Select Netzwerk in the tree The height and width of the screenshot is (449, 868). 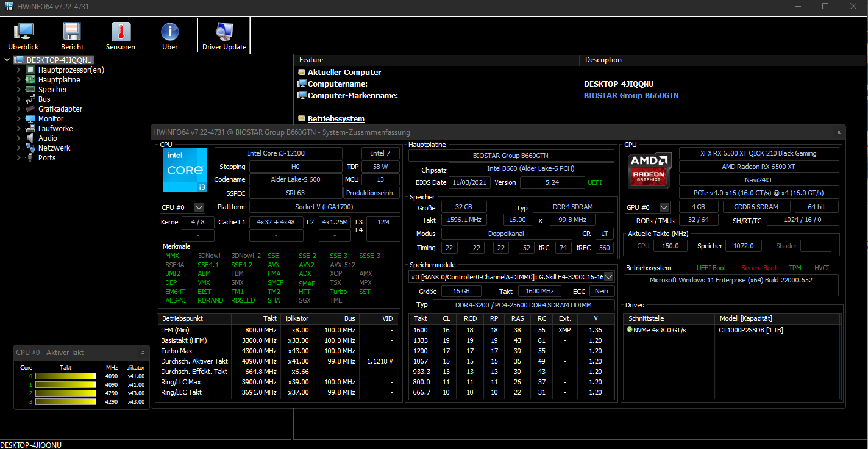[x=54, y=148]
